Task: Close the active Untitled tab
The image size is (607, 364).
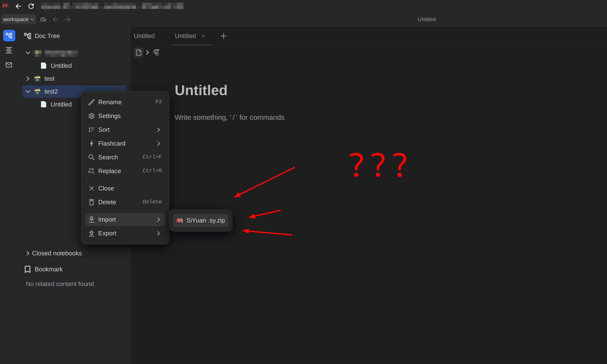Action: [203, 36]
